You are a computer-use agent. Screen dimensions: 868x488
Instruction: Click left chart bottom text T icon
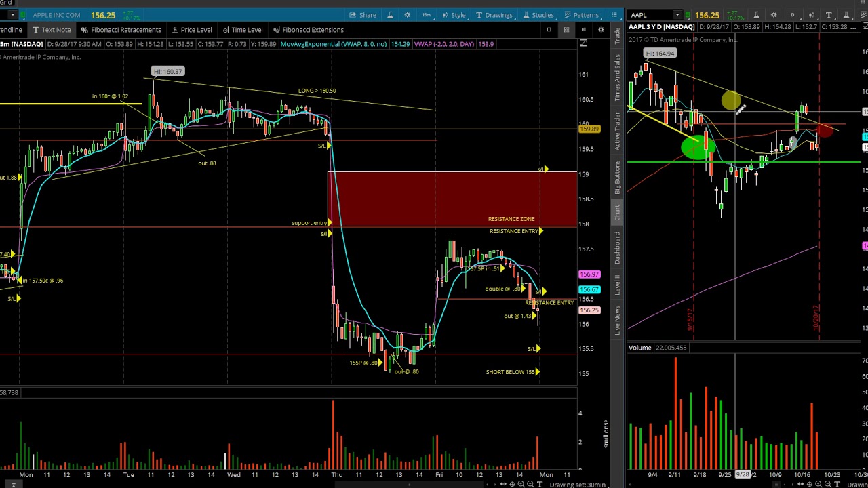click(x=540, y=484)
